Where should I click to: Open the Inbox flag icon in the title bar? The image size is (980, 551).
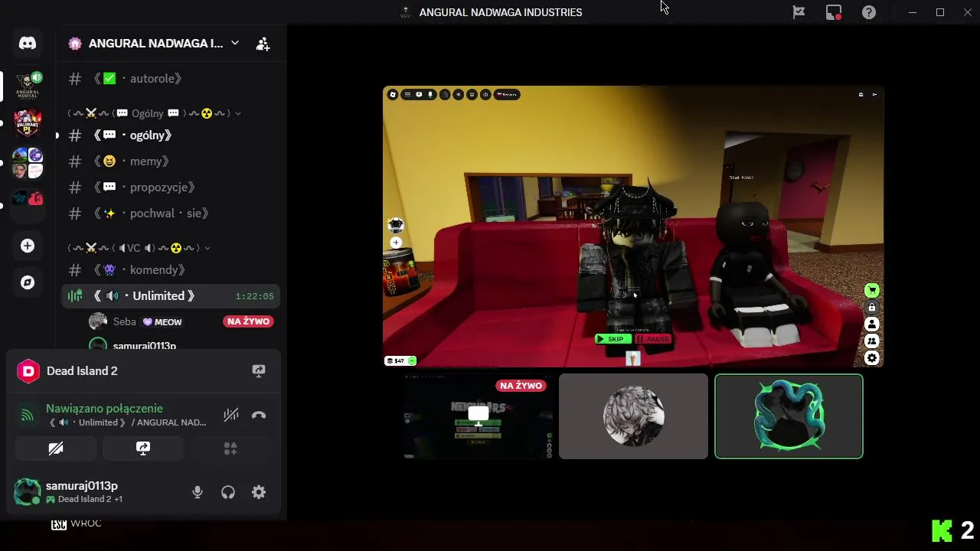pyautogui.click(x=799, y=12)
